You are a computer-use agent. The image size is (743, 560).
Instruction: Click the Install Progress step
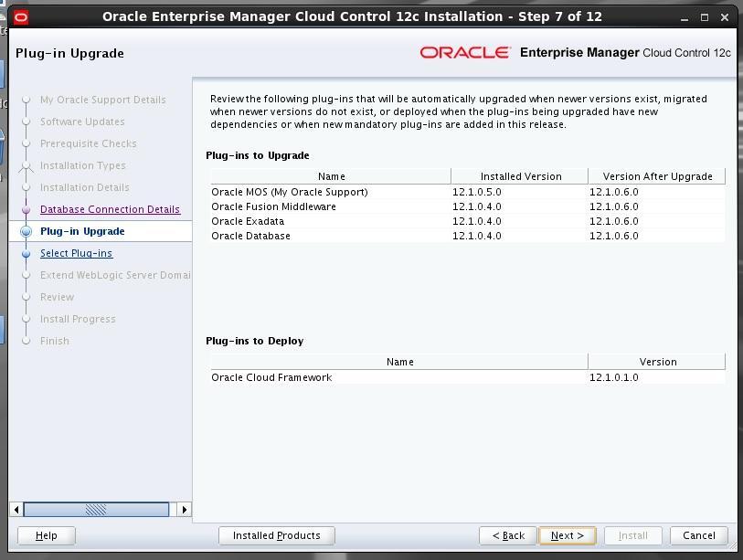tap(78, 320)
